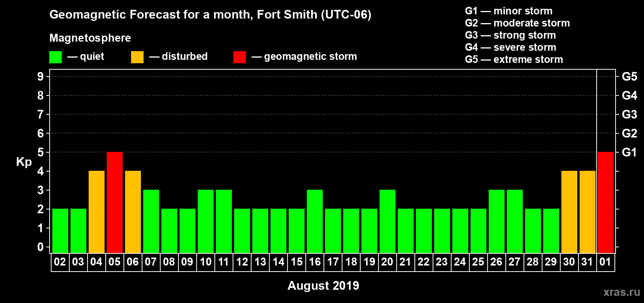Select the red bar for day 01
The image size is (644, 303).
pyautogui.click(x=606, y=202)
